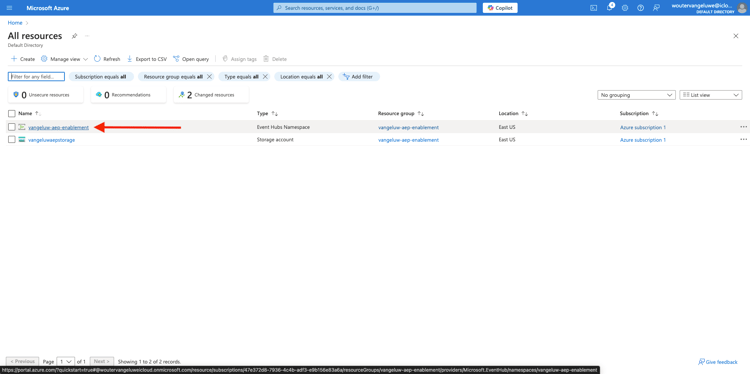Click Event Hubs Namespace resource icon
The width and height of the screenshot is (750, 374).
[x=22, y=127]
